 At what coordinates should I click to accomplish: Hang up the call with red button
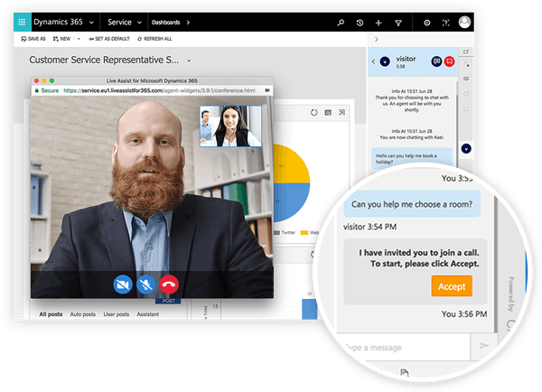tap(169, 285)
